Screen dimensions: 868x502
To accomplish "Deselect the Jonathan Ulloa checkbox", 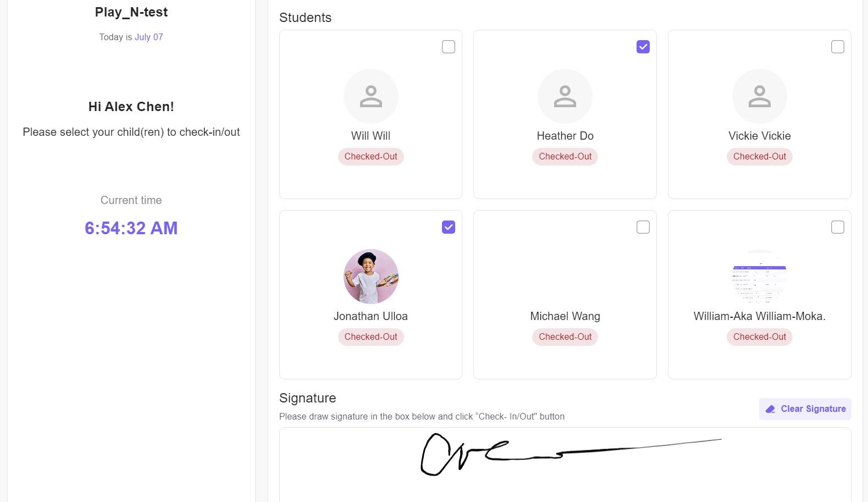I will coord(449,227).
